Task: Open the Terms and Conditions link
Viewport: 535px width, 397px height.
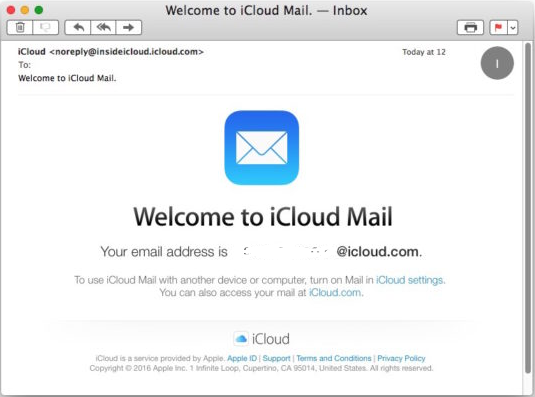Action: (x=334, y=358)
